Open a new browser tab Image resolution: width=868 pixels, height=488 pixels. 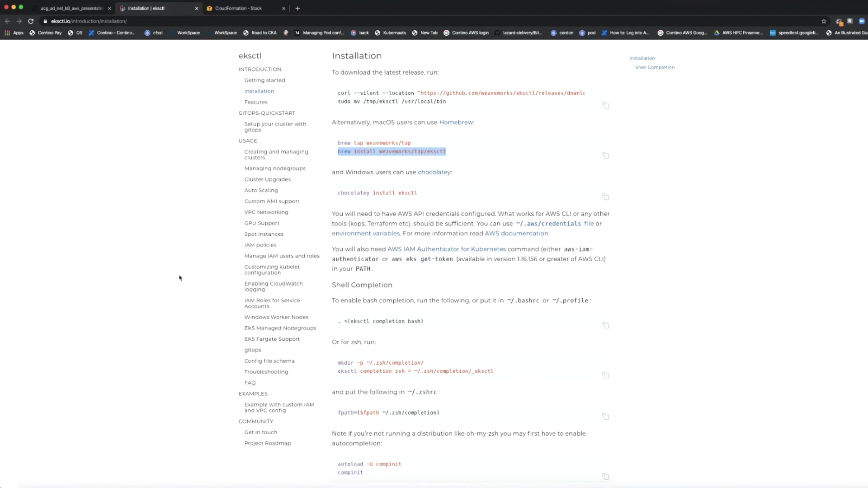297,8
